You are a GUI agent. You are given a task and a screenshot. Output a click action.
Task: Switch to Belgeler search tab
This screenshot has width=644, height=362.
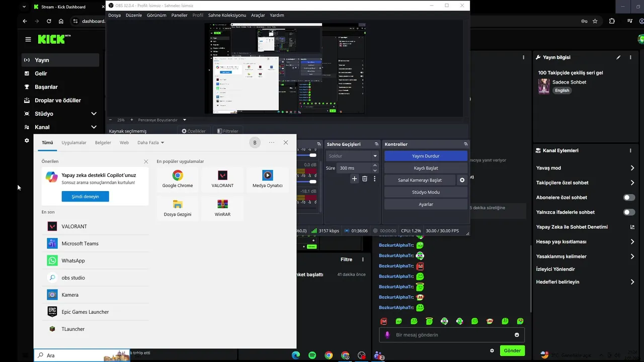coord(103,143)
